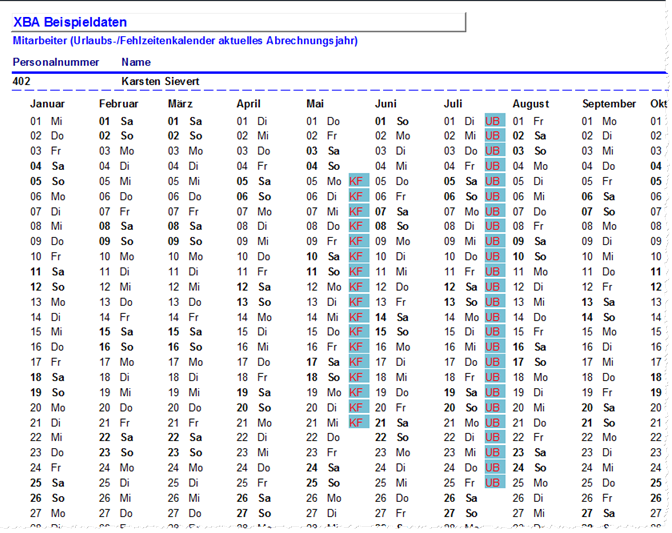Select April 06 So entry

pos(254,197)
